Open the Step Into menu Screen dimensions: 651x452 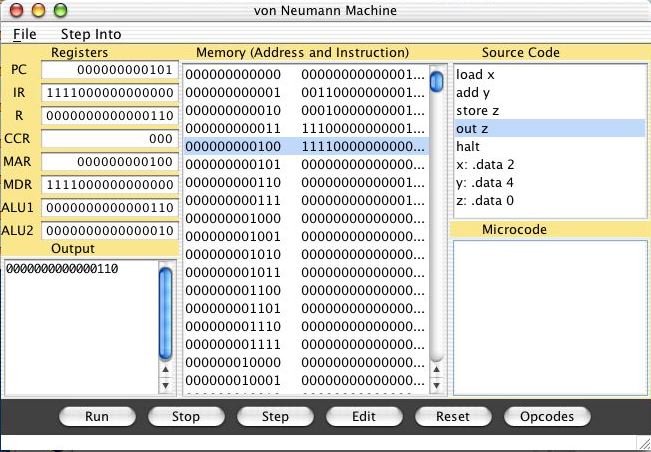[91, 34]
